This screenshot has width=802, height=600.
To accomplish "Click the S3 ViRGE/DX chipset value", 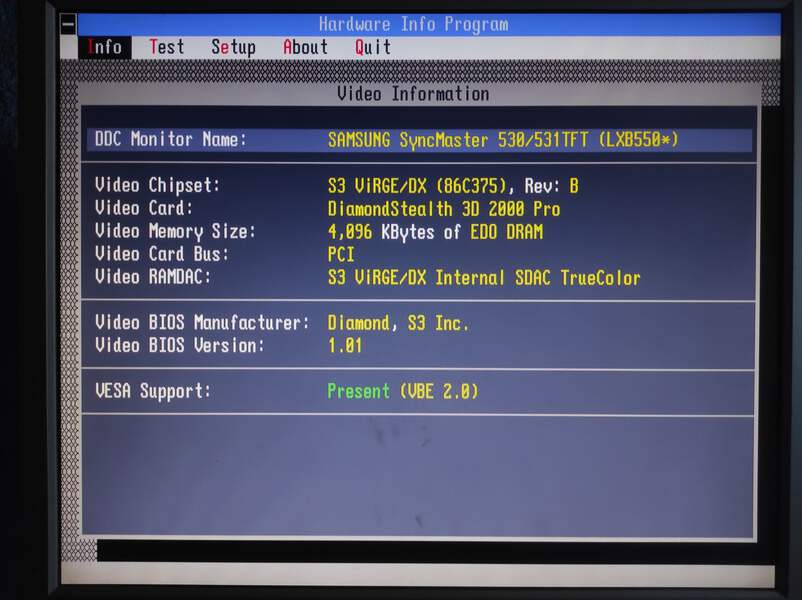I will click(453, 186).
